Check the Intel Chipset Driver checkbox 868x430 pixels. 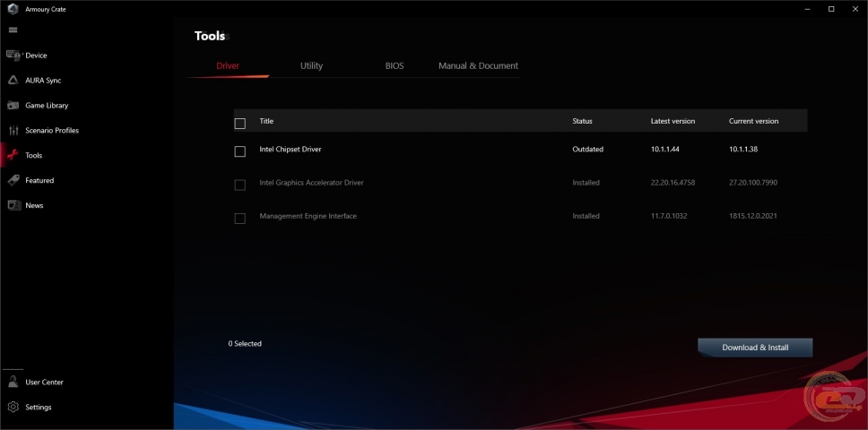[239, 151]
